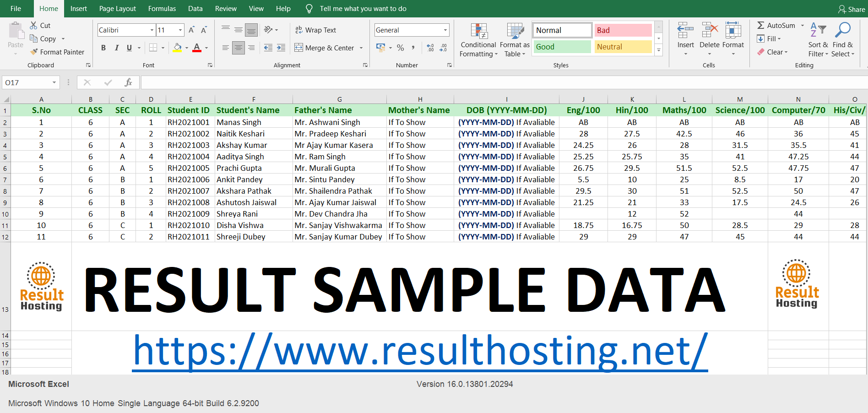The image size is (868, 413).
Task: Open the Calibri font name dropdown
Action: 152,30
